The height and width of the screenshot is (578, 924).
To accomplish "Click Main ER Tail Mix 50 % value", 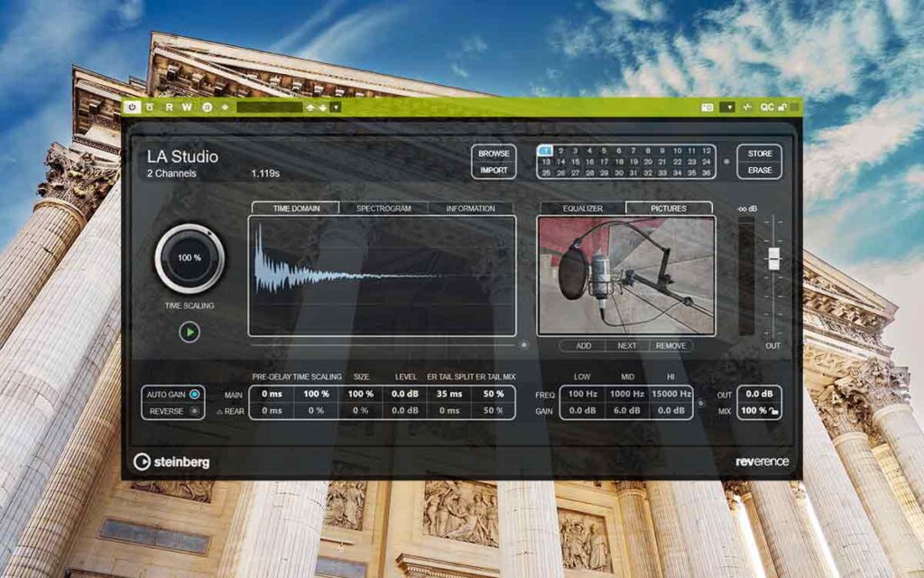I will tap(494, 394).
